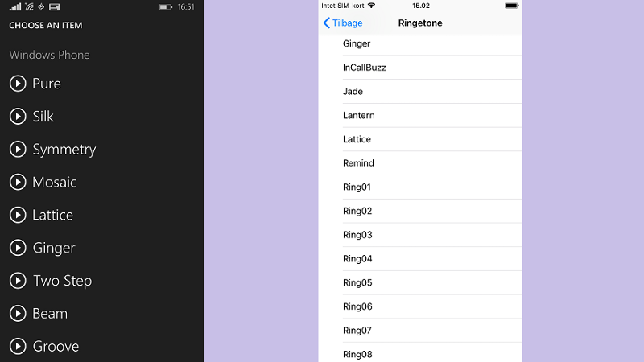This screenshot has width=644, height=362.
Task: Play the Pure ringtone preview
Action: coord(18,84)
